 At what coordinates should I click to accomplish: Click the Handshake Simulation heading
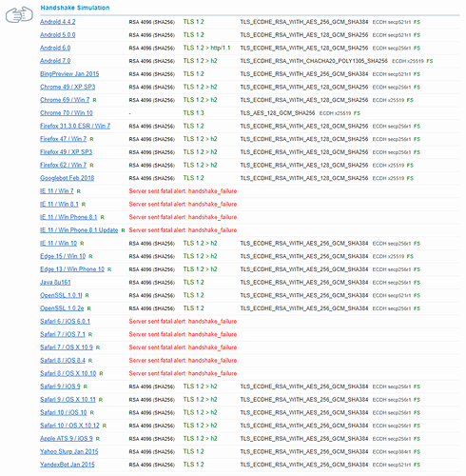pyautogui.click(x=75, y=8)
